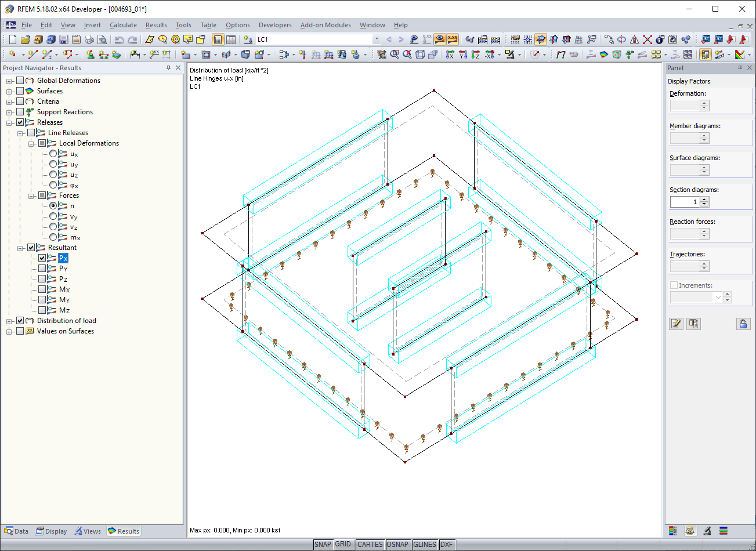756x551 pixels.
Task: Show view in Z direction icon
Action: click(x=476, y=55)
